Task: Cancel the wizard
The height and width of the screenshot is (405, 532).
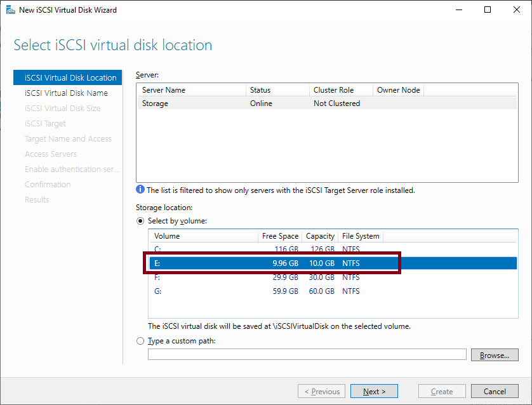Action: (495, 391)
